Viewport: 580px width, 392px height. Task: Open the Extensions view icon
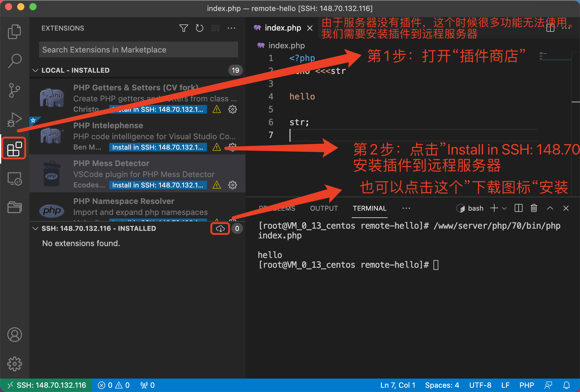[14, 149]
